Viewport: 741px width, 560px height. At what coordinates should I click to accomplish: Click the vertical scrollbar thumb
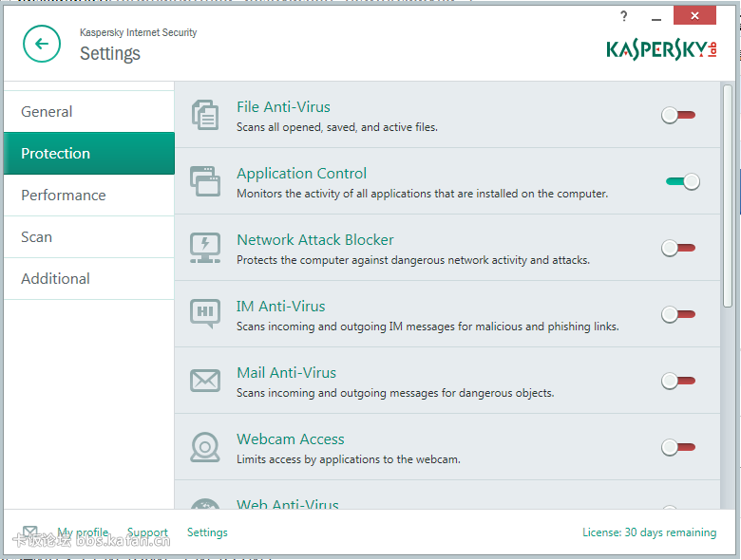click(728, 196)
